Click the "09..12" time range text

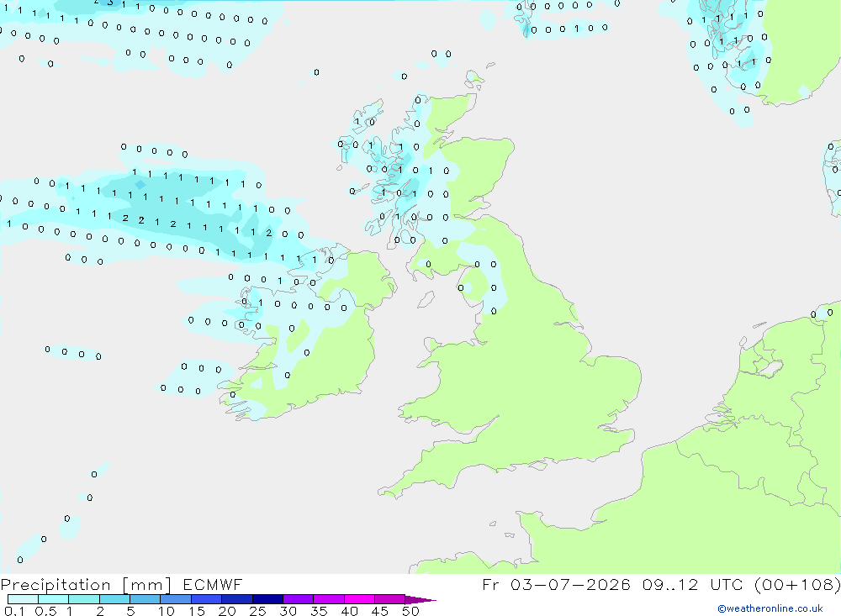click(x=670, y=584)
